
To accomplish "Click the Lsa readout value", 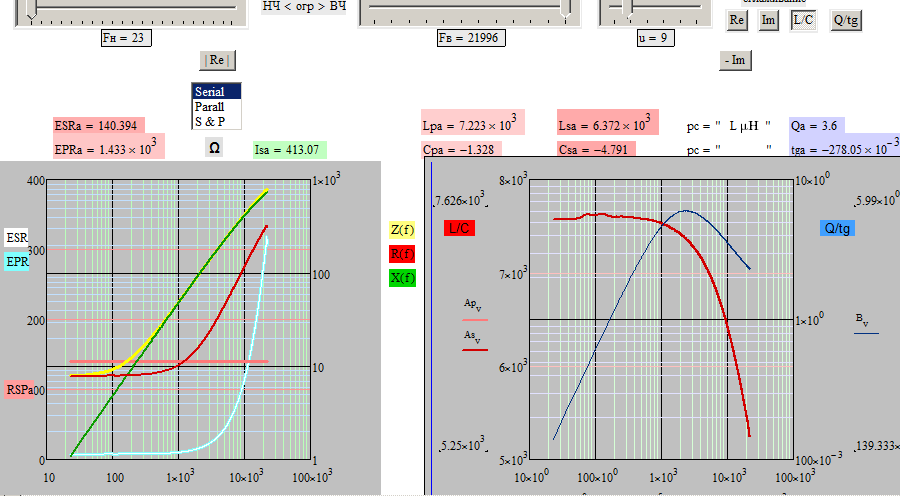I will pyautogui.click(x=608, y=122).
